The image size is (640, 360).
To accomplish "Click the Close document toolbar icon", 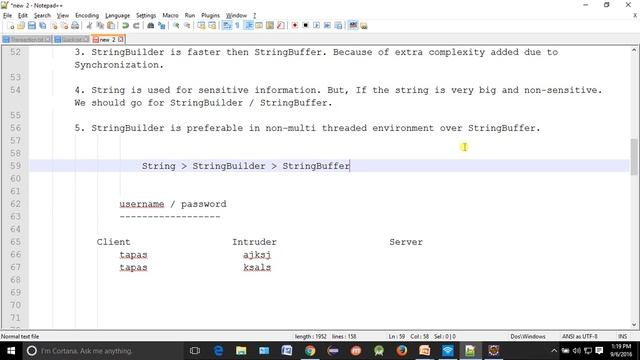I will coord(53,26).
